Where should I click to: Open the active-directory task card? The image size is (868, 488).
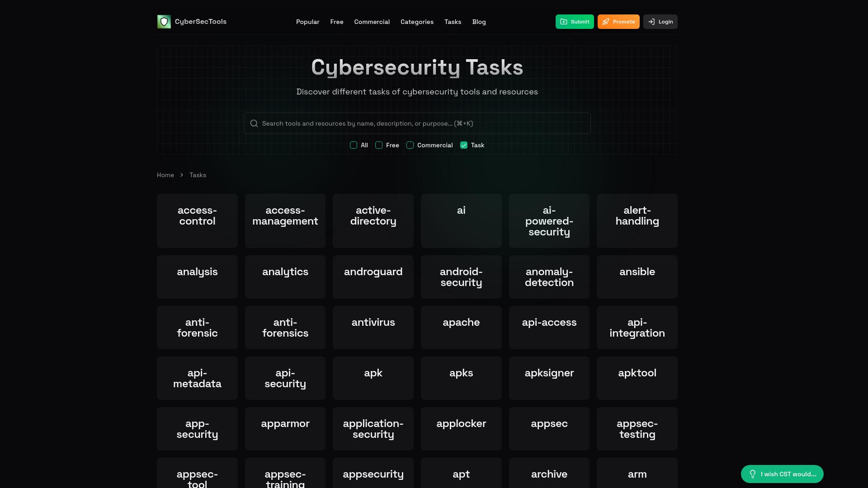(x=373, y=221)
